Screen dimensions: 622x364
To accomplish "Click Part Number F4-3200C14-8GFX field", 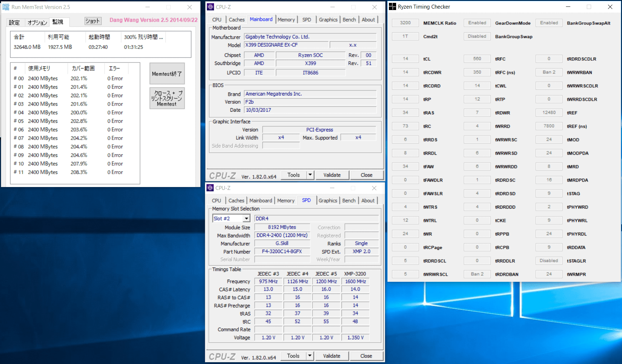I will coord(282,251).
